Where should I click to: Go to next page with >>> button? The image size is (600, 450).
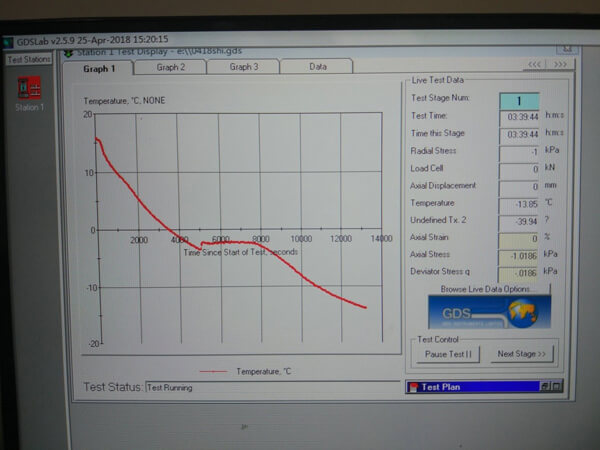tap(560, 64)
